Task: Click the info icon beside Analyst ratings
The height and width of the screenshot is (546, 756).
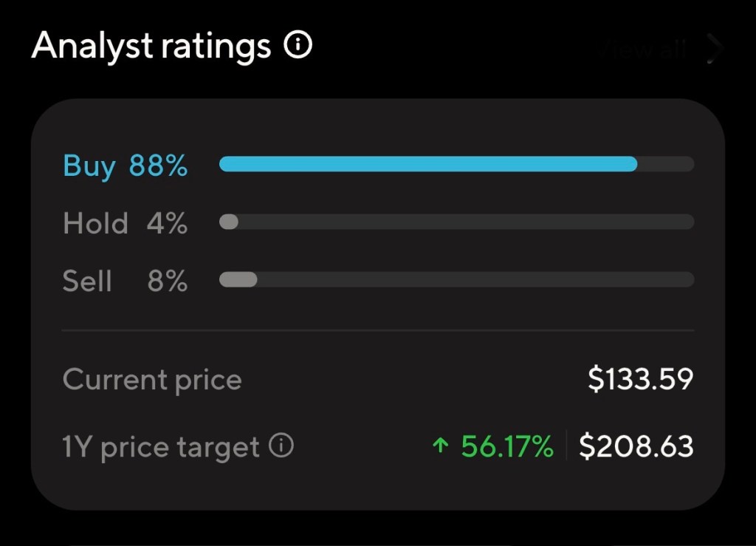Action: tap(298, 47)
